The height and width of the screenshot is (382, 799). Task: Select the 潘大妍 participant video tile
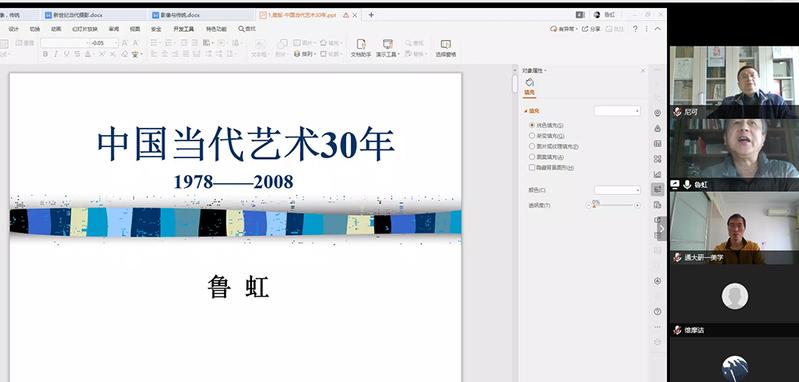[x=734, y=228]
